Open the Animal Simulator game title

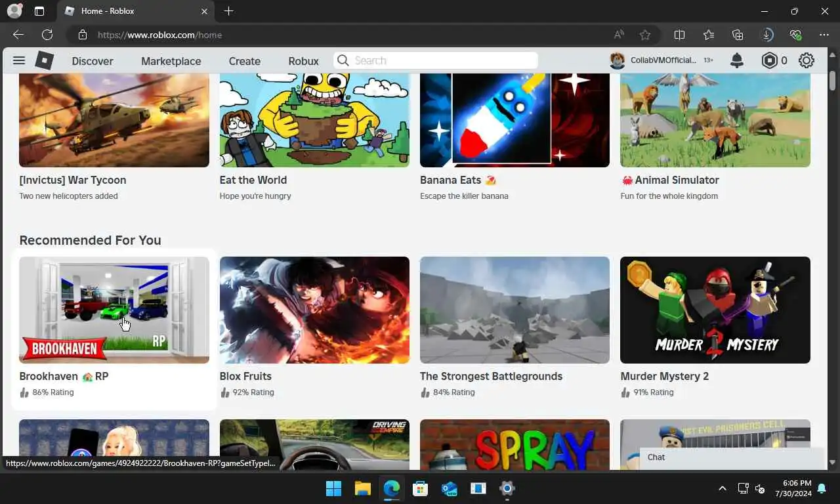pos(670,180)
